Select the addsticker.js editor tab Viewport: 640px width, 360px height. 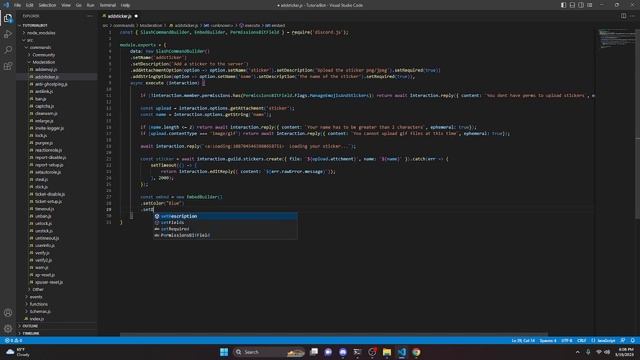pos(120,16)
